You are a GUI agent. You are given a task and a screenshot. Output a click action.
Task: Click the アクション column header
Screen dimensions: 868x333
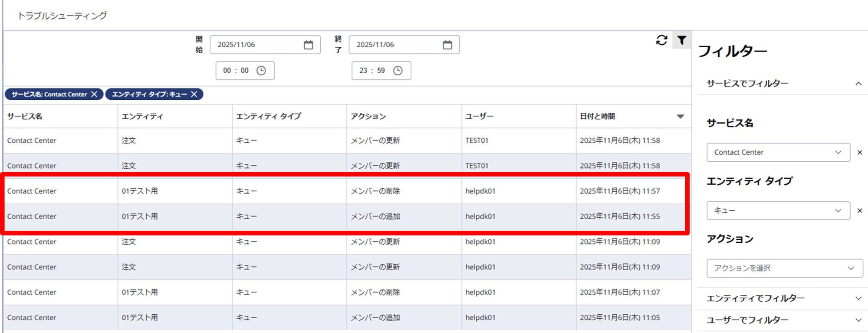(x=368, y=116)
